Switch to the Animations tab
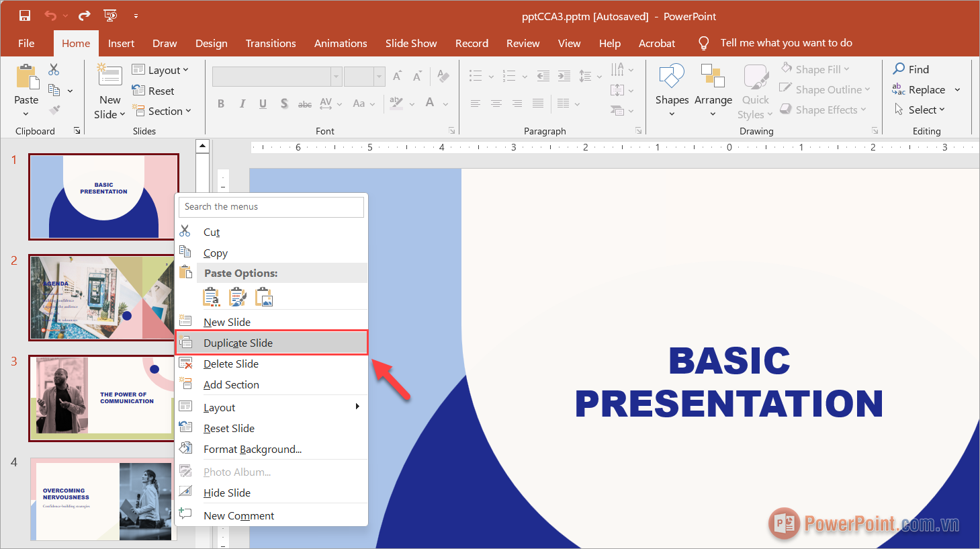This screenshot has width=980, height=549. pyautogui.click(x=341, y=43)
